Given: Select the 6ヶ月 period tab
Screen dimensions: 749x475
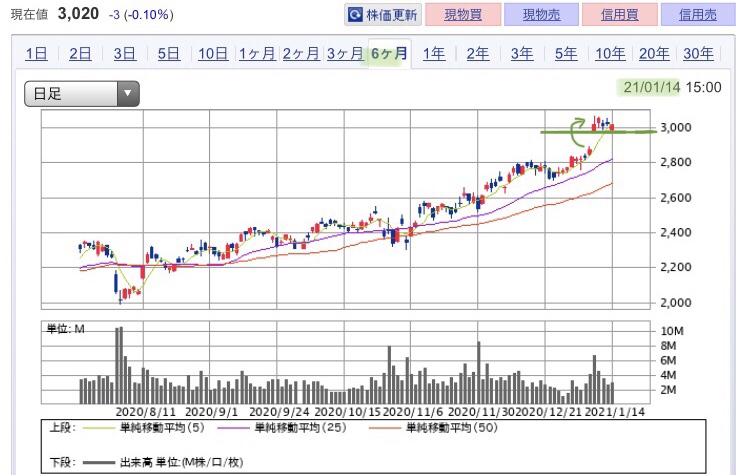Looking at the screenshot, I should tap(389, 54).
